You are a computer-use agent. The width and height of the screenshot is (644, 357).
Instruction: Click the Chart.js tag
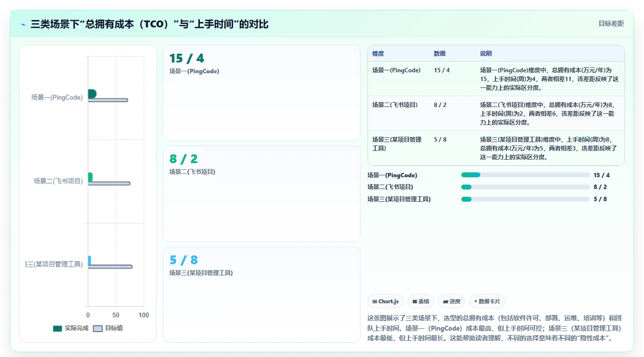[386, 301]
